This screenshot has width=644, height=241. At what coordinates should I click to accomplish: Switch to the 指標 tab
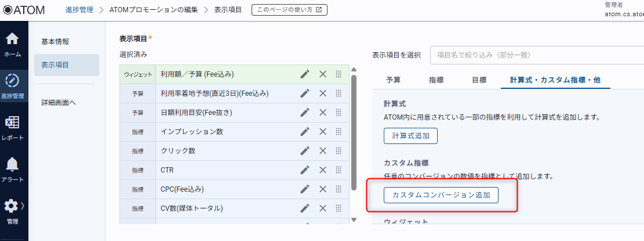pyautogui.click(x=436, y=80)
